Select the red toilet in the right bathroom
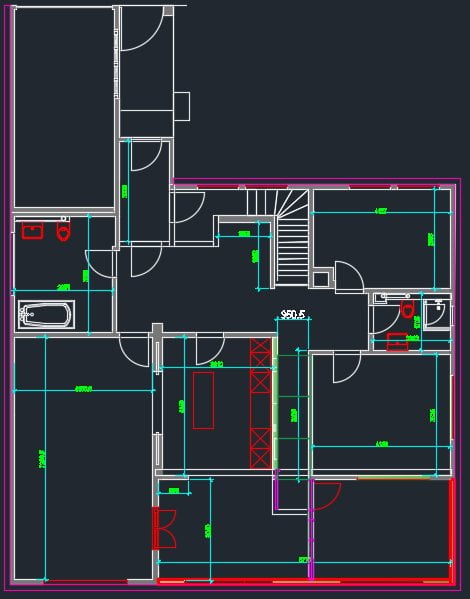470x599 pixels. 407,309
